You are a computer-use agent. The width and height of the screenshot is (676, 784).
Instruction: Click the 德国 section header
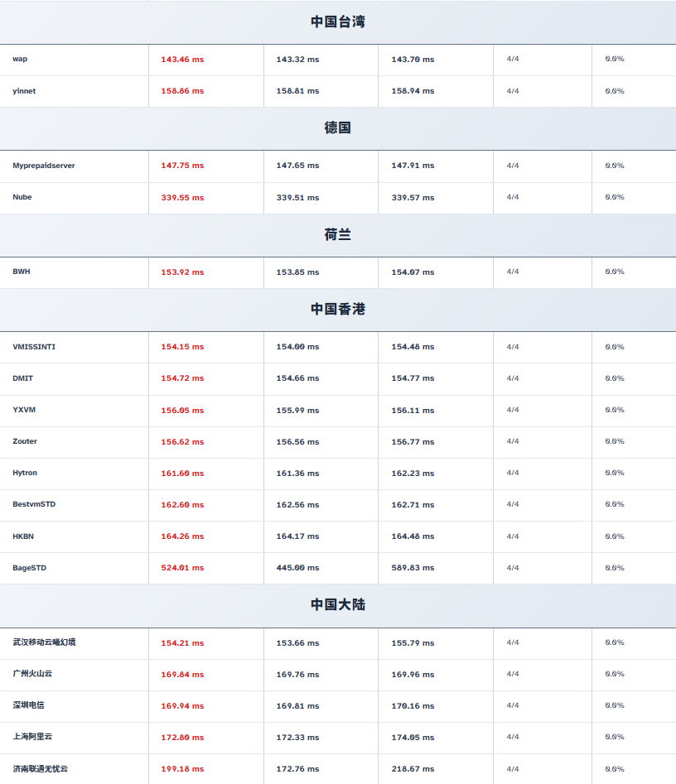click(338, 128)
